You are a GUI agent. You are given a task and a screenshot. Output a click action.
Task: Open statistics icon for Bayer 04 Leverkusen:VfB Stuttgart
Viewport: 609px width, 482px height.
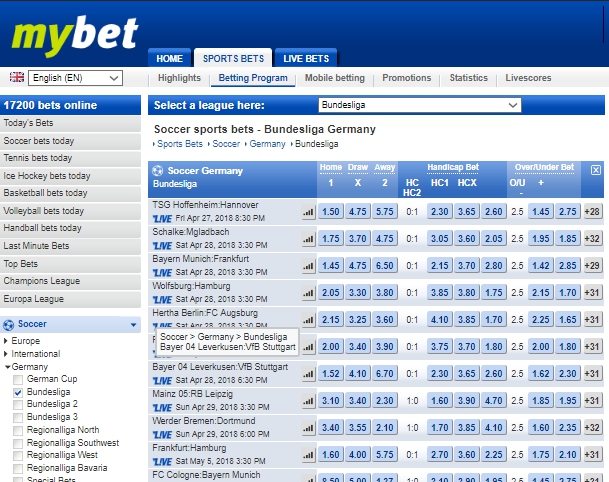(308, 374)
